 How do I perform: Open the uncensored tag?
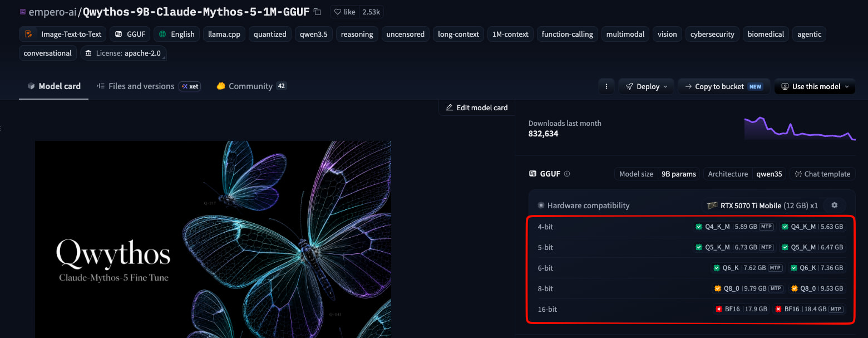[405, 34]
